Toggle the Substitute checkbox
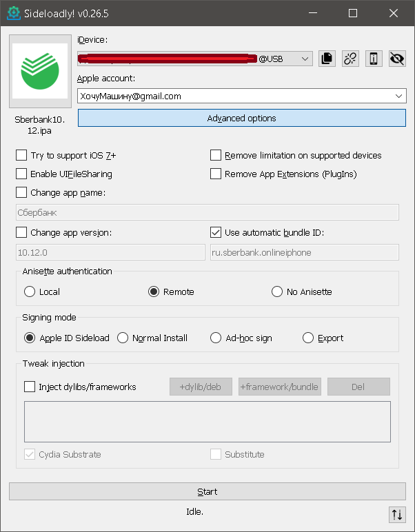415x532 pixels. 216,454
